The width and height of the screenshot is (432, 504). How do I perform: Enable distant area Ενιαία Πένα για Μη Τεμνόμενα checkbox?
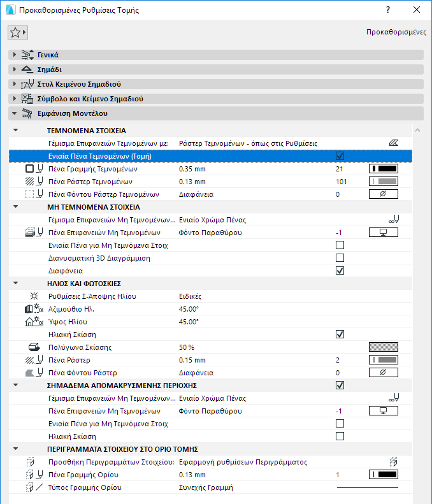(x=340, y=424)
